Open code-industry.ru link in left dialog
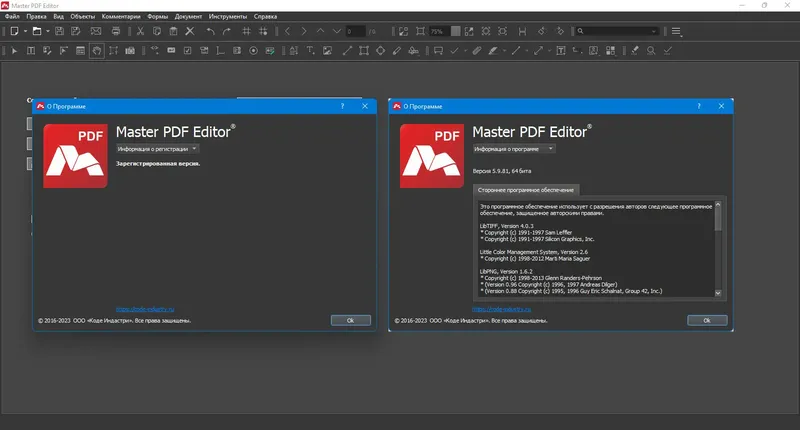Viewport: 800px width, 430px height. pos(145,309)
